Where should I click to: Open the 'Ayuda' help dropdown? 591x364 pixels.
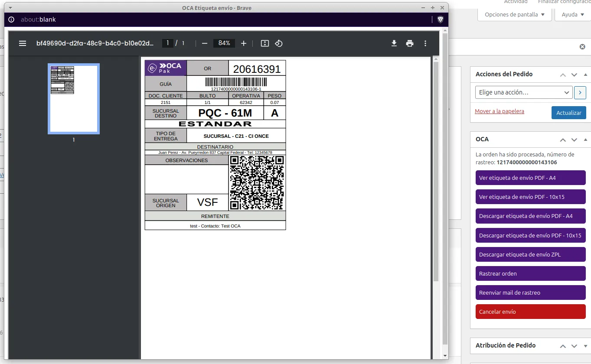pos(572,15)
